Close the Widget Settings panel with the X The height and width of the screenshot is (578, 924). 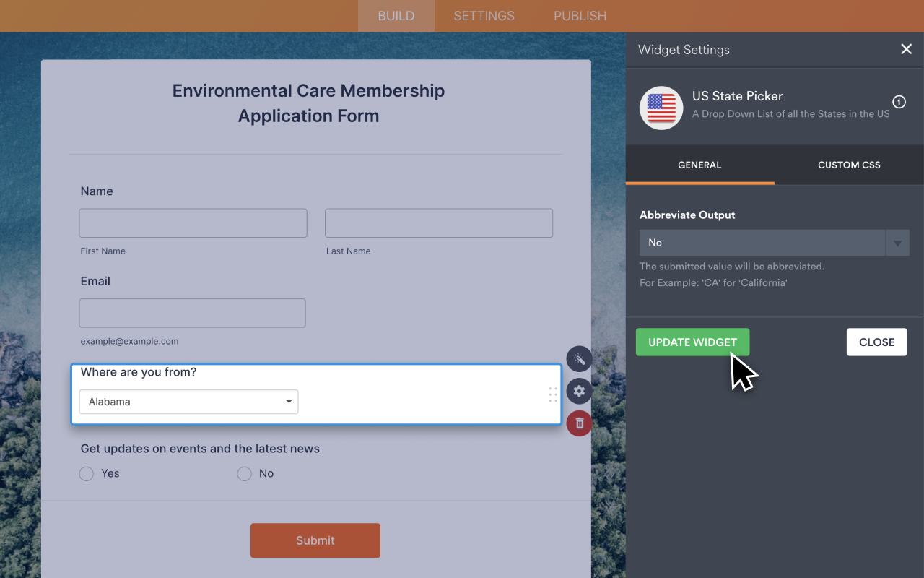pos(906,49)
